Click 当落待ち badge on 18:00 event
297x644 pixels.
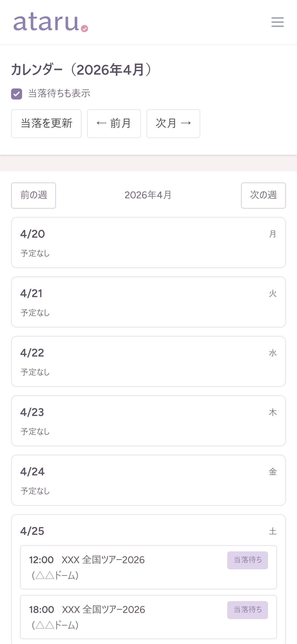(247, 610)
